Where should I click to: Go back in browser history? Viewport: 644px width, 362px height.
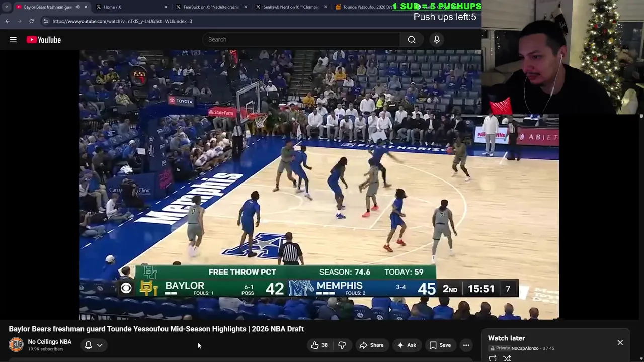pyautogui.click(x=7, y=21)
